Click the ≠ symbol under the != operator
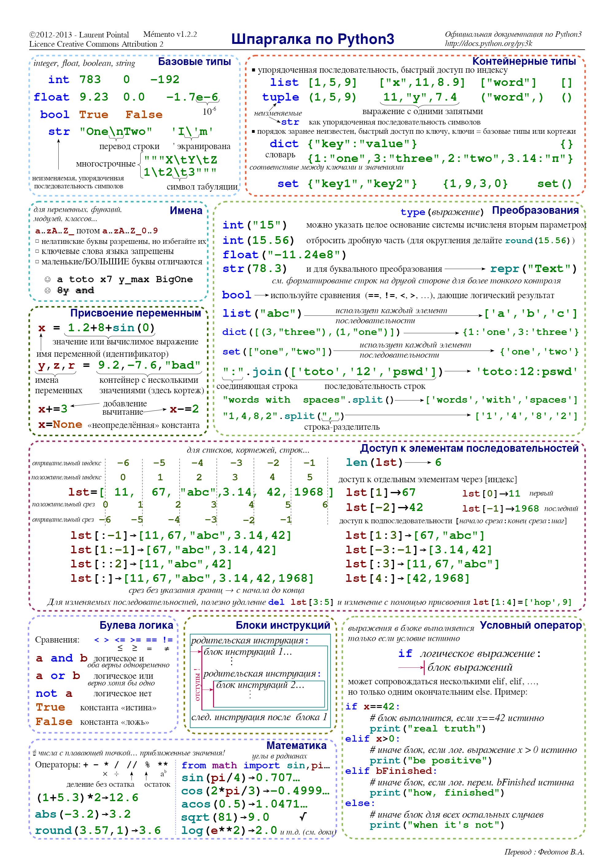This screenshot has height=868, width=614. tap(166, 649)
